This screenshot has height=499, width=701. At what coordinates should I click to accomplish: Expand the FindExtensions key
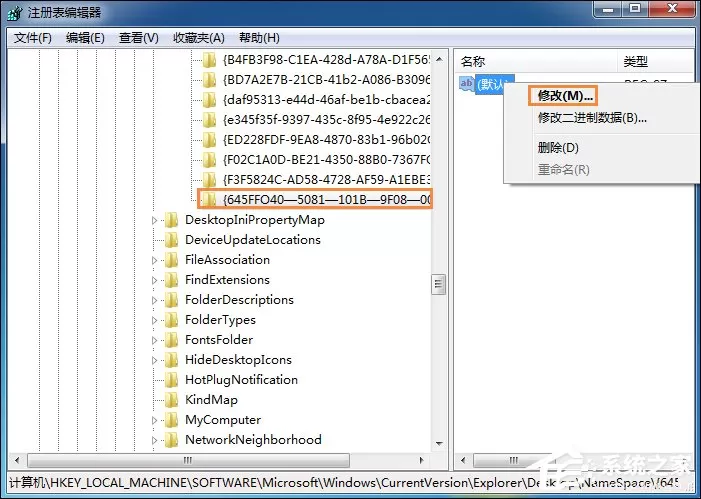[154, 280]
